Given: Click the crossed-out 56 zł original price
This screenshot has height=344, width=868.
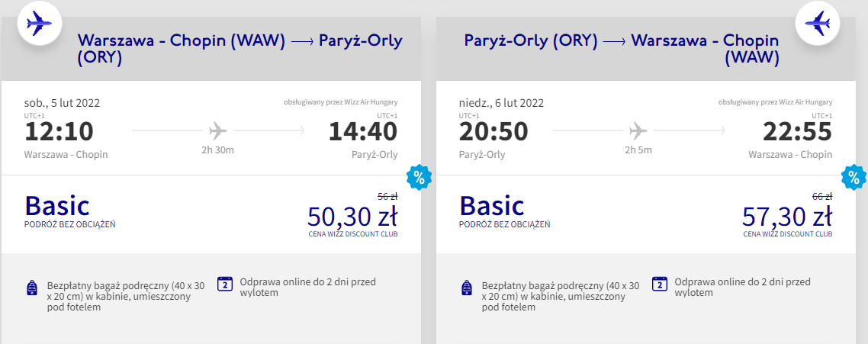Looking at the screenshot, I should [x=387, y=196].
